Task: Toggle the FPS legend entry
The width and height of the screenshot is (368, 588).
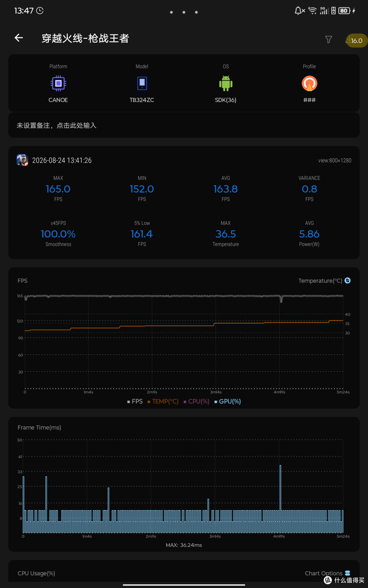Action: (x=135, y=402)
